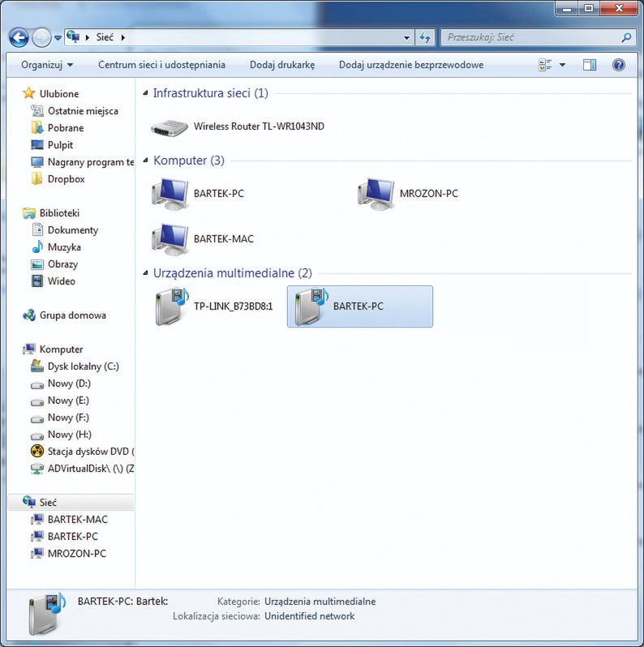Screen dimensions: 644x647
Task: Toggle the preview pane icon
Action: [x=590, y=65]
